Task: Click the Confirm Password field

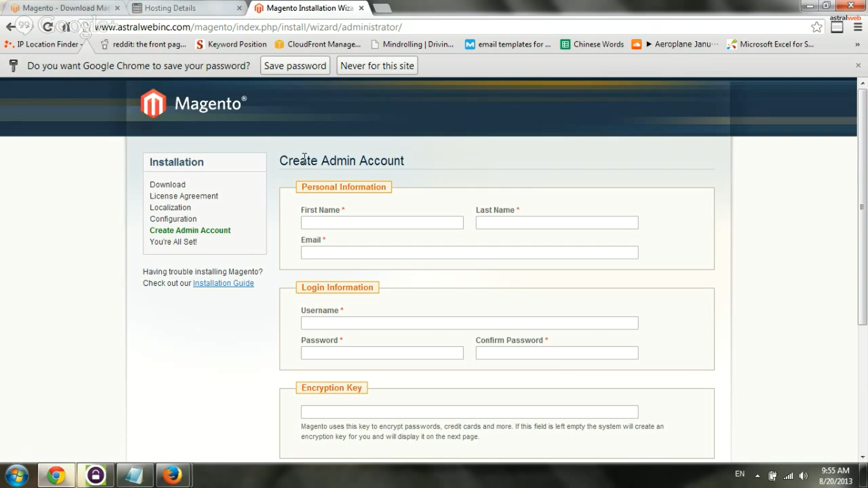Action: (x=557, y=353)
